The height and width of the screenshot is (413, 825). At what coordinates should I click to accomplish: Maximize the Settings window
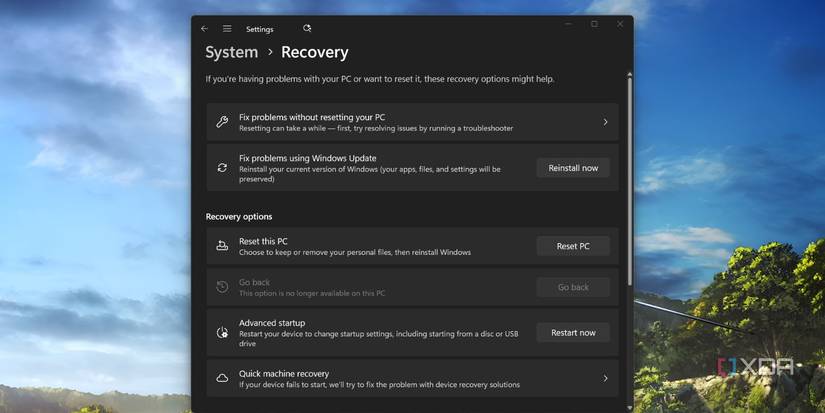594,24
